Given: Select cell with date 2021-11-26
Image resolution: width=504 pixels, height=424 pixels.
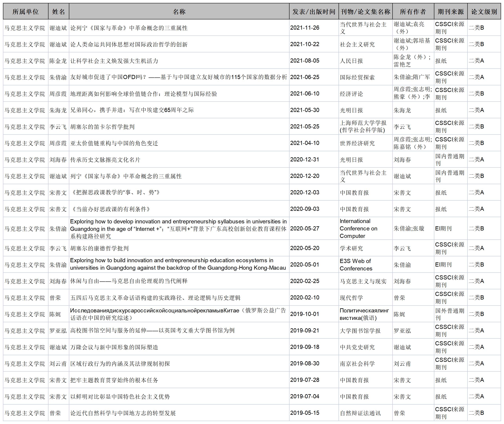Looking at the screenshot, I should [305, 28].
